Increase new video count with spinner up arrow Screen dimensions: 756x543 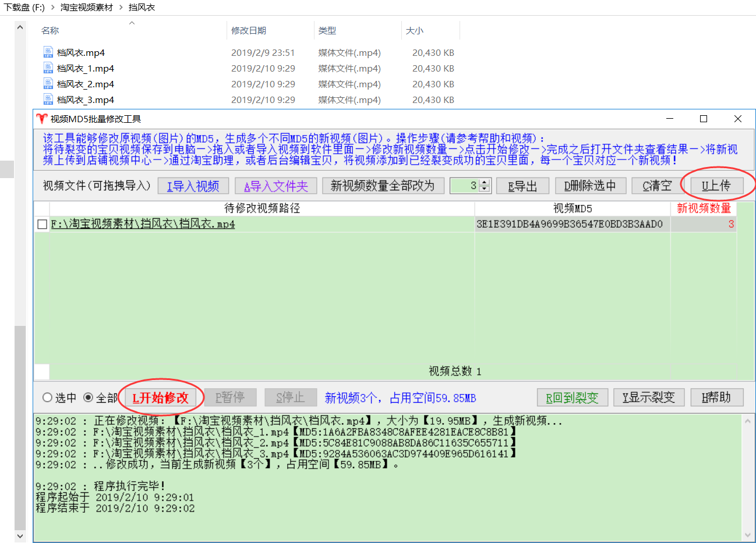click(485, 182)
